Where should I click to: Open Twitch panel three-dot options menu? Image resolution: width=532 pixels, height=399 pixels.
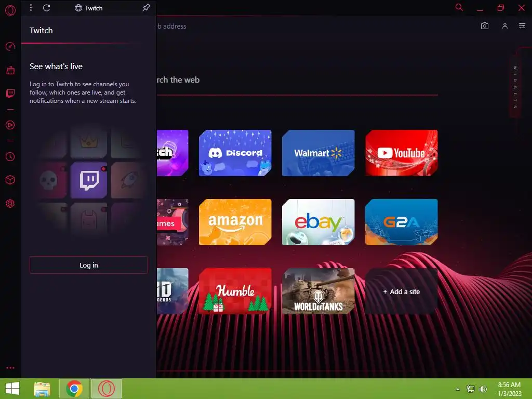[x=31, y=7]
